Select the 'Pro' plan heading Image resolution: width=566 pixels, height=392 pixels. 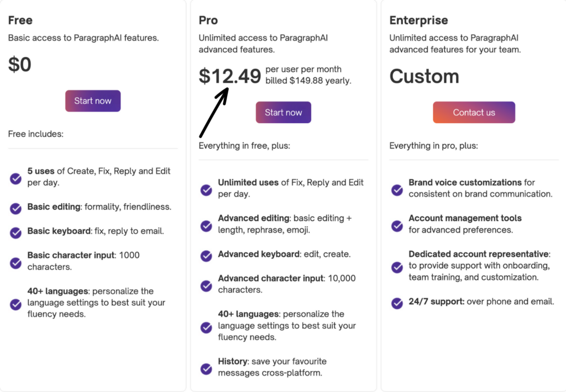click(208, 20)
